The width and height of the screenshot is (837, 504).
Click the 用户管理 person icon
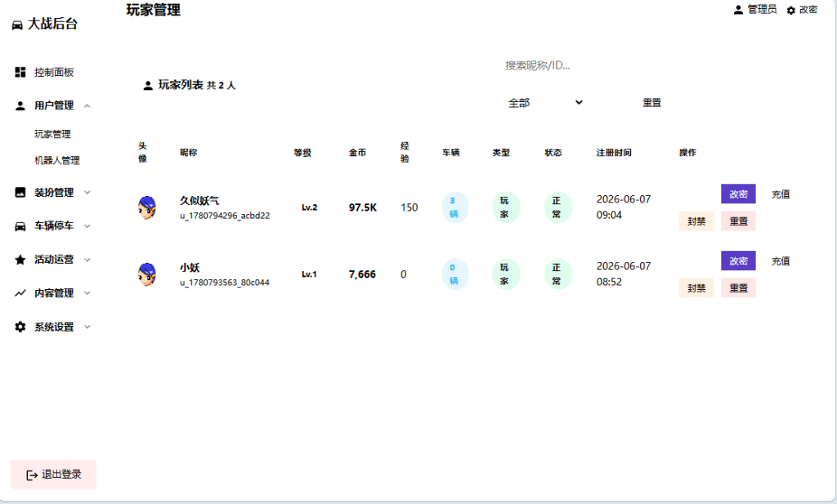click(20, 105)
